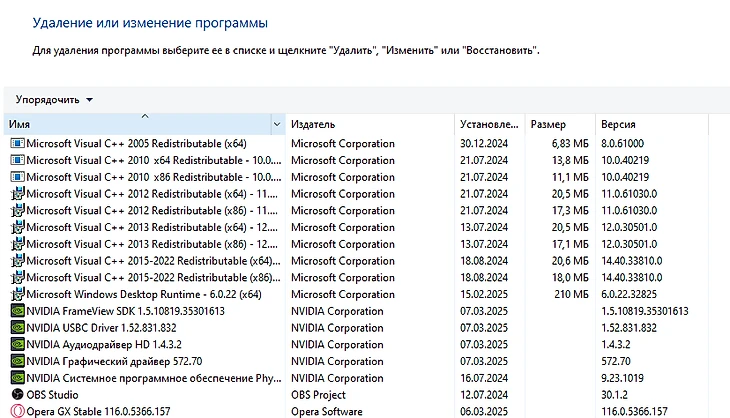Open the Упорядочить dropdown menu
The height and width of the screenshot is (418, 730).
(x=54, y=100)
